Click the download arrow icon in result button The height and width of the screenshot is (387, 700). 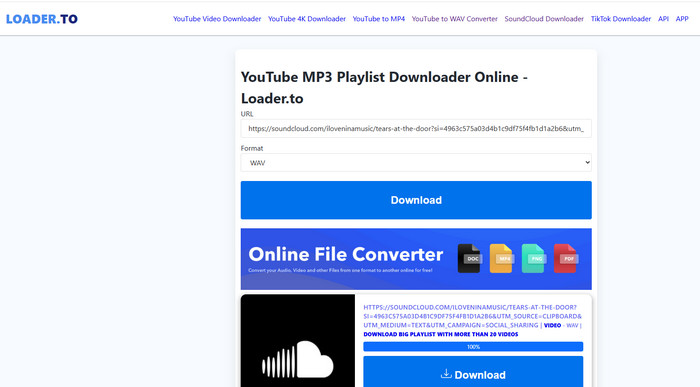tap(446, 374)
